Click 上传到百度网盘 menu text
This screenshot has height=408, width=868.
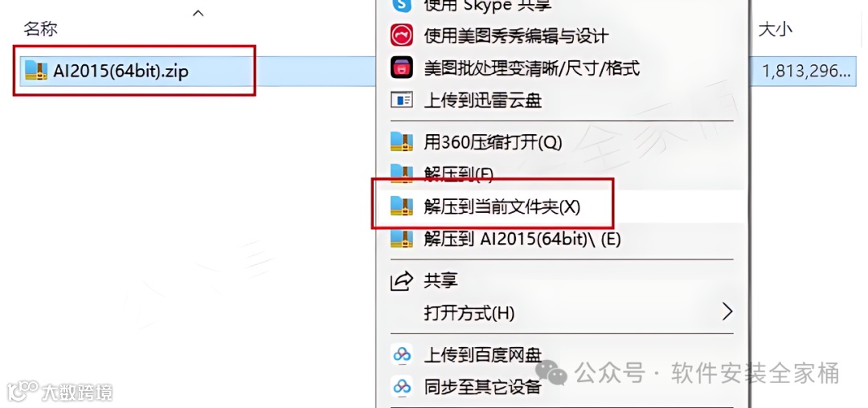click(483, 354)
